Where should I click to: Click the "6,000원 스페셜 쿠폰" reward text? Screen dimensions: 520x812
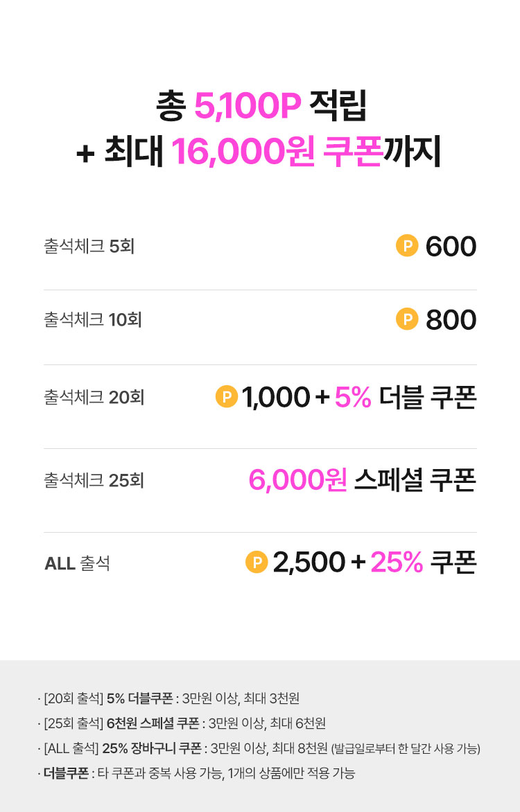[362, 480]
